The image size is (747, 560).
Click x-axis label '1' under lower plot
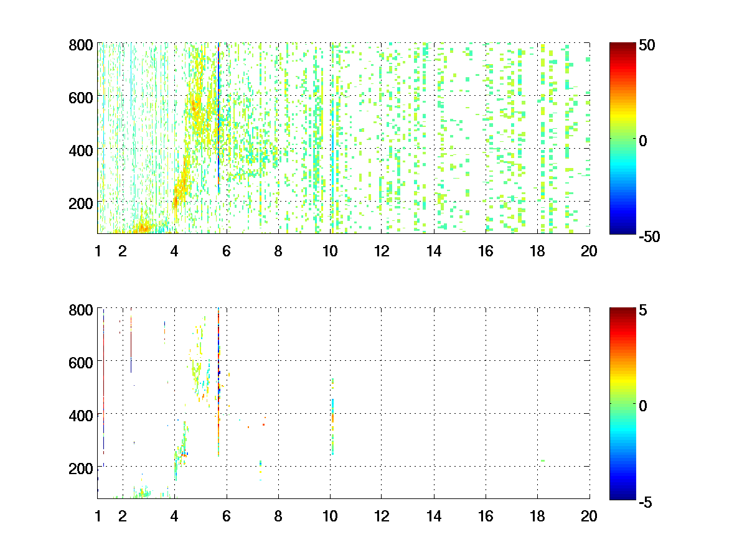[x=98, y=516]
